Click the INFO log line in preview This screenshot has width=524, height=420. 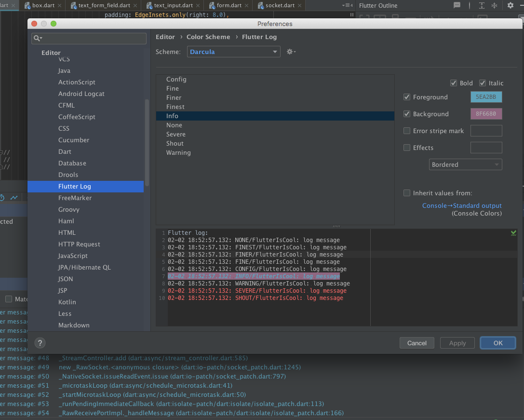(x=254, y=276)
